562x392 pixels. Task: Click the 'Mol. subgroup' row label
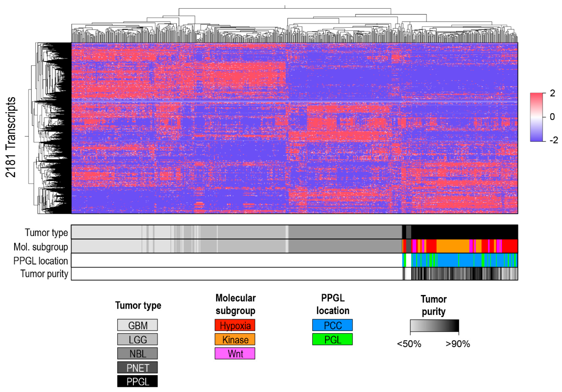pos(41,247)
